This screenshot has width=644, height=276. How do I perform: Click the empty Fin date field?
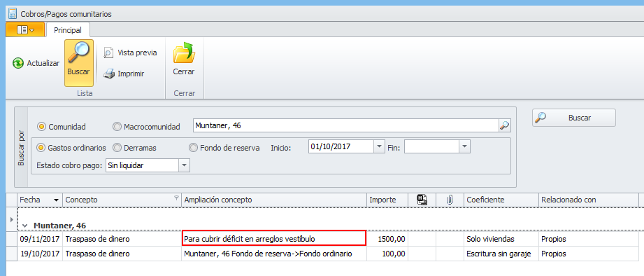click(431, 146)
